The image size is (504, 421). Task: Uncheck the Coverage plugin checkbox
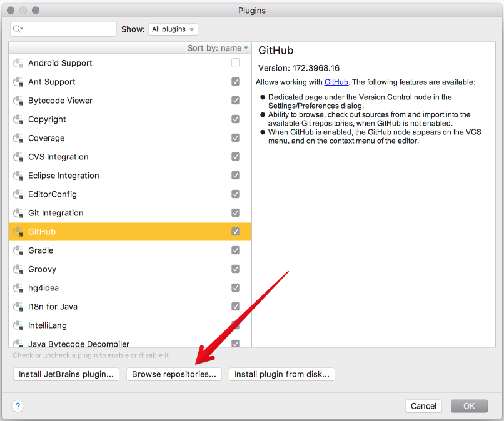point(236,138)
